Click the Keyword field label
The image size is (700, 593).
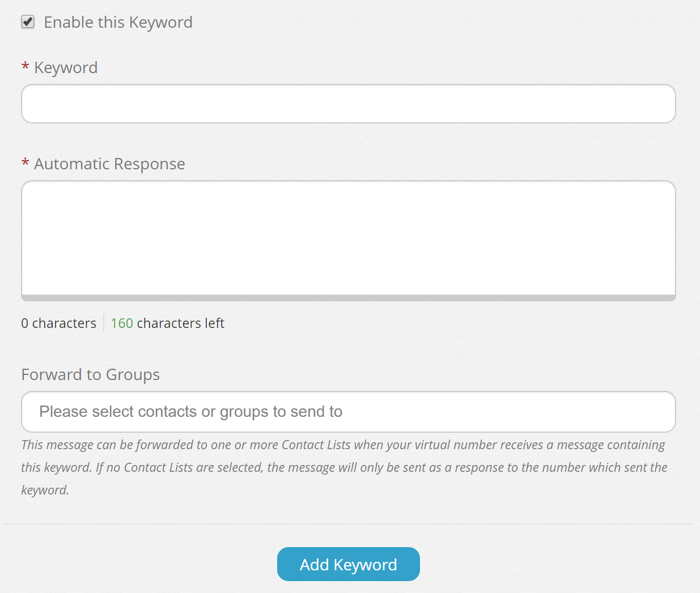(66, 67)
